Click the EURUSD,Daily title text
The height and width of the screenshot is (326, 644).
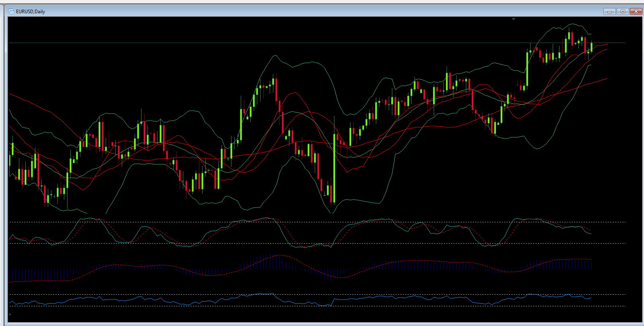click(31, 12)
